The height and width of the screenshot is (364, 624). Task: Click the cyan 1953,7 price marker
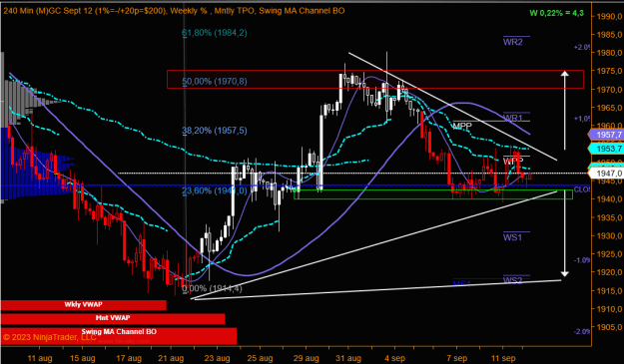pyautogui.click(x=607, y=149)
